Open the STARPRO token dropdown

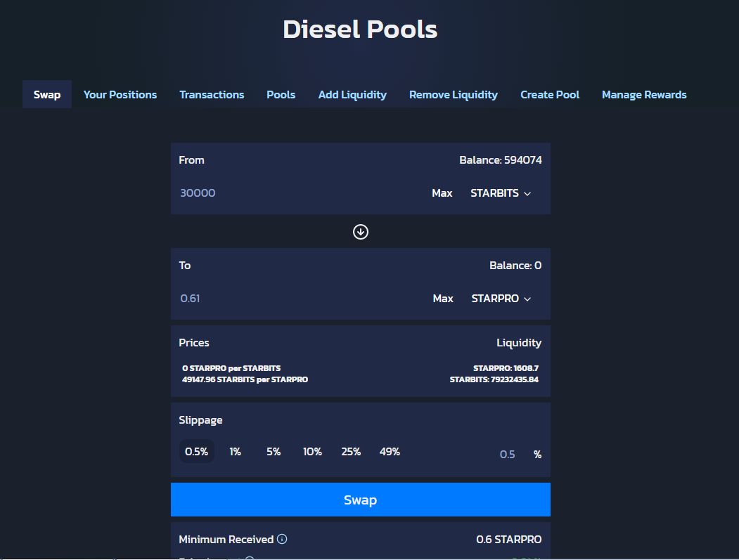pyautogui.click(x=501, y=299)
